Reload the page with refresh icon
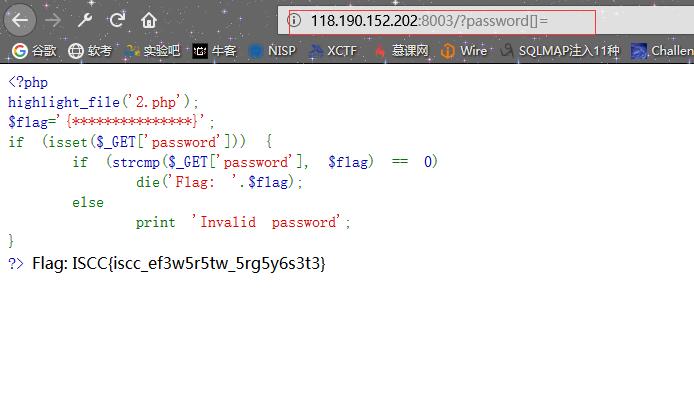694x403 pixels. pos(117,20)
